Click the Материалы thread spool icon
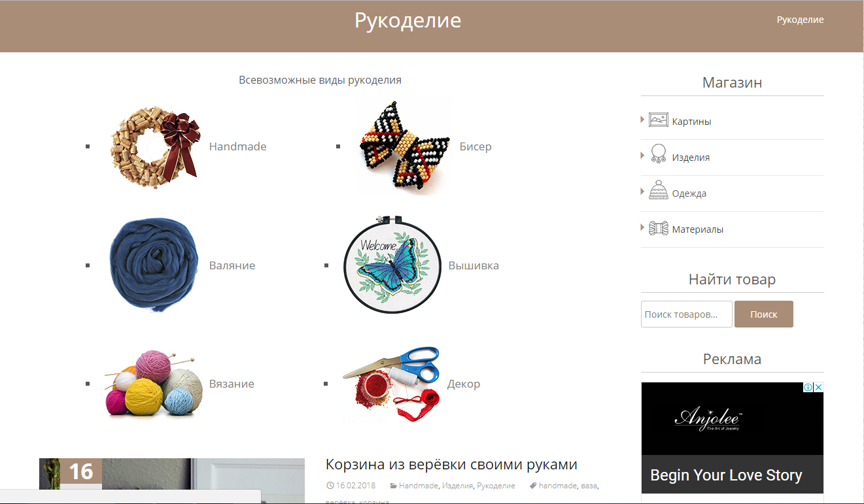 coord(658,228)
